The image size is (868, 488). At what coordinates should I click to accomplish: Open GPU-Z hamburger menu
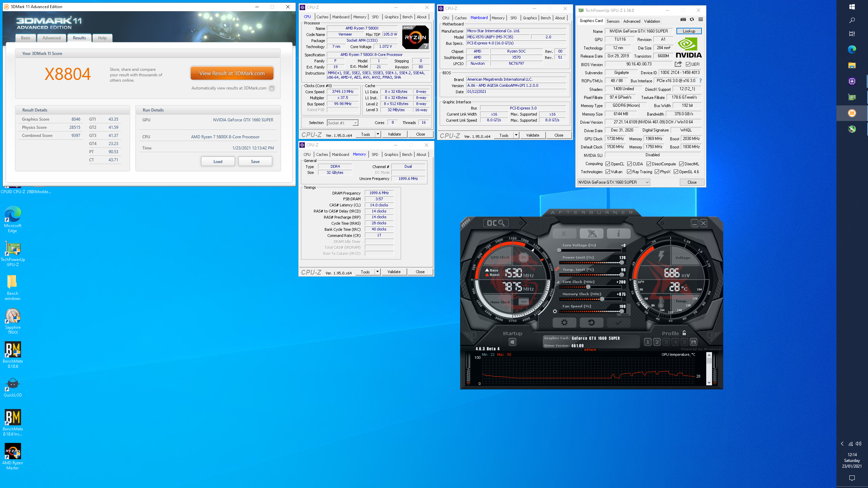[x=701, y=20]
